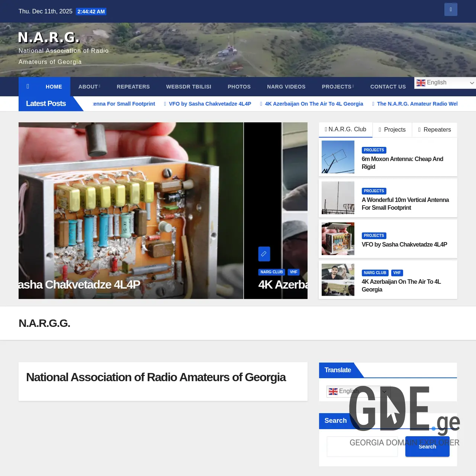Click the Projects tab folder icon

380,129
